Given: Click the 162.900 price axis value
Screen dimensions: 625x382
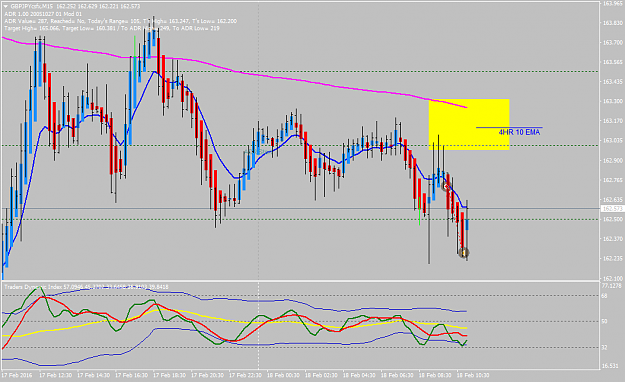Looking at the screenshot, I should point(613,160).
